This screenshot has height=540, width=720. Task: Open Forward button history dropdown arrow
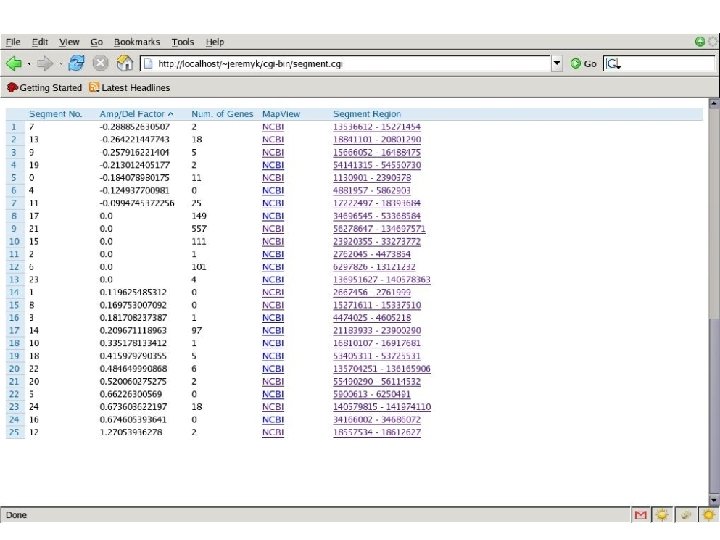point(60,64)
